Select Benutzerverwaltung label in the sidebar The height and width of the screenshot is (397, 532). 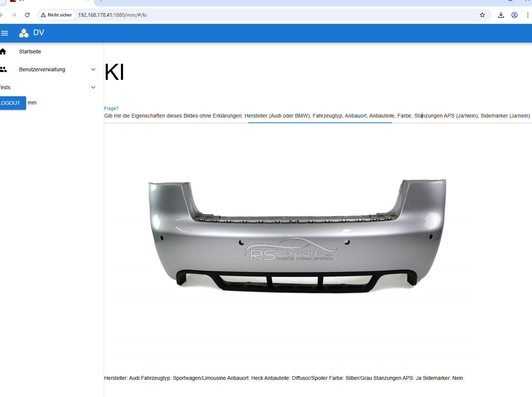click(42, 69)
